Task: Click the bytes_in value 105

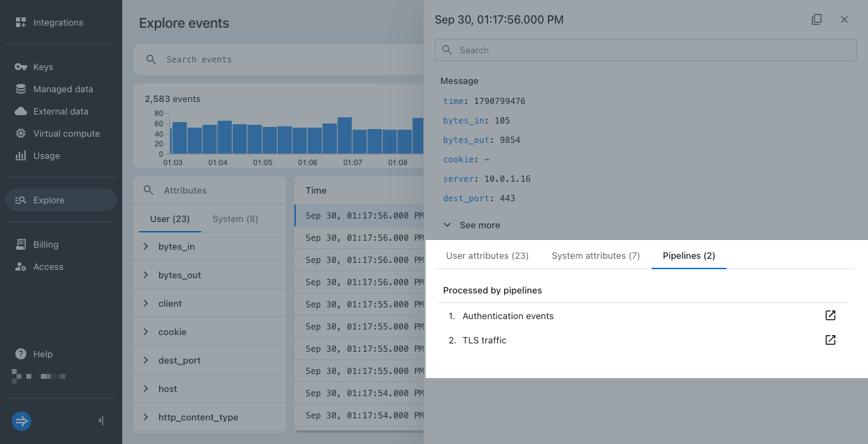Action: (502, 121)
